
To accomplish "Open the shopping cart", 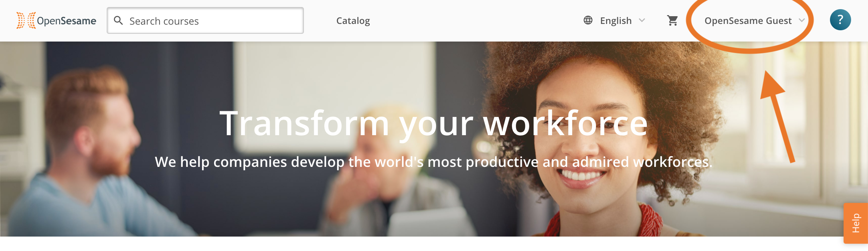I will tap(672, 20).
